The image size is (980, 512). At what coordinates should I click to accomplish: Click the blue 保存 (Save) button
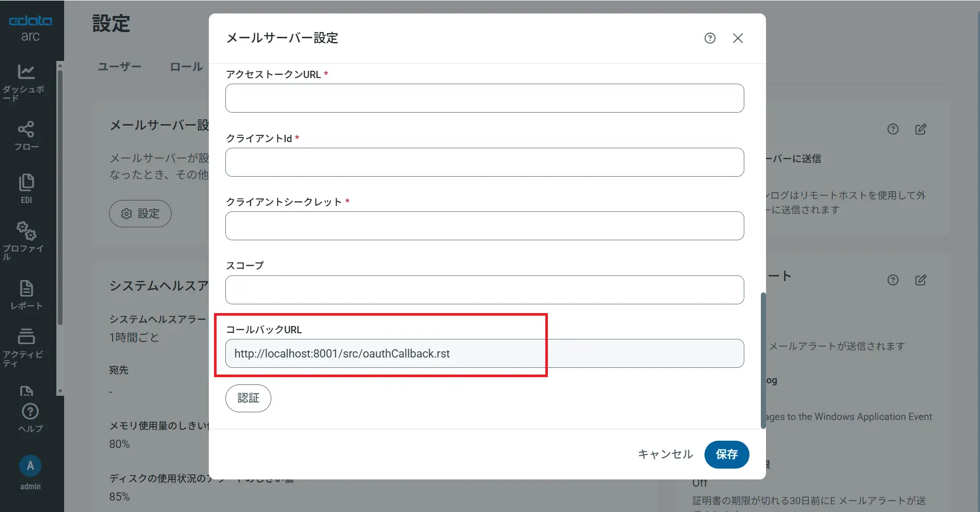pyautogui.click(x=726, y=454)
